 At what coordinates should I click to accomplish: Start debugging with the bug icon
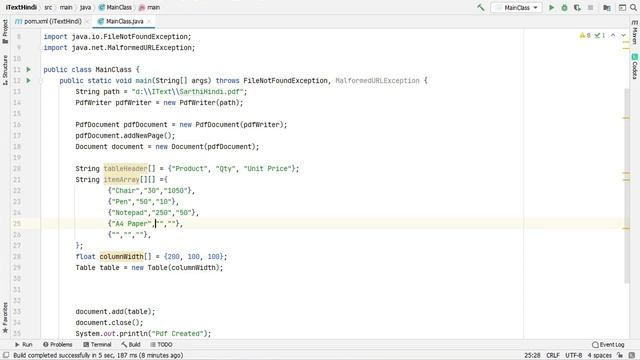click(564, 7)
